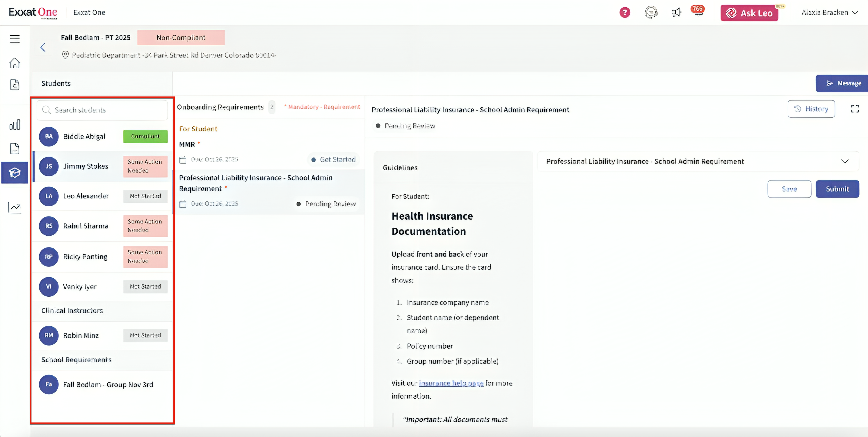Click the graduation cap sidebar icon
Screen dimensions: 868x437
point(15,173)
